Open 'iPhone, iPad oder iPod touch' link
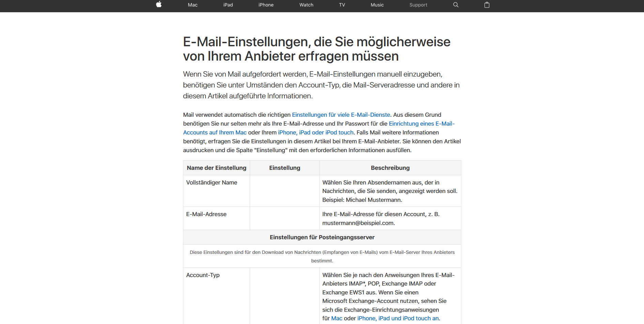This screenshot has height=324, width=644. pyautogui.click(x=316, y=132)
